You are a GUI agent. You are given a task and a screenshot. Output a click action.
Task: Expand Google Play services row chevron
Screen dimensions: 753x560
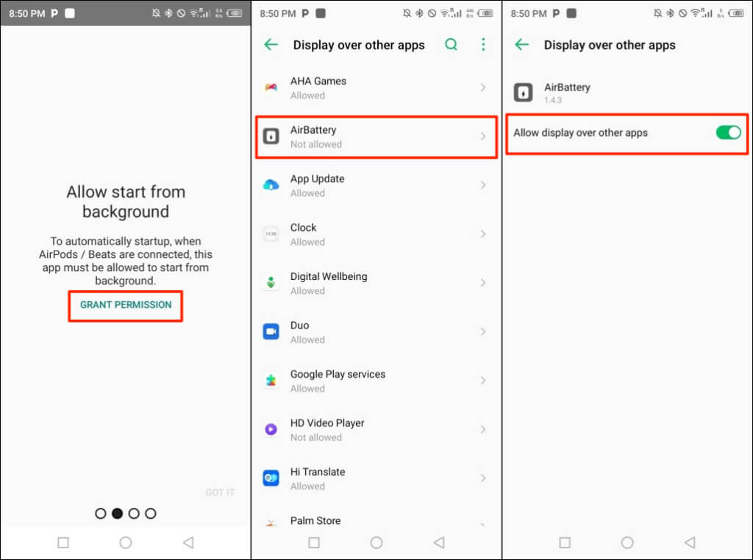coord(482,381)
